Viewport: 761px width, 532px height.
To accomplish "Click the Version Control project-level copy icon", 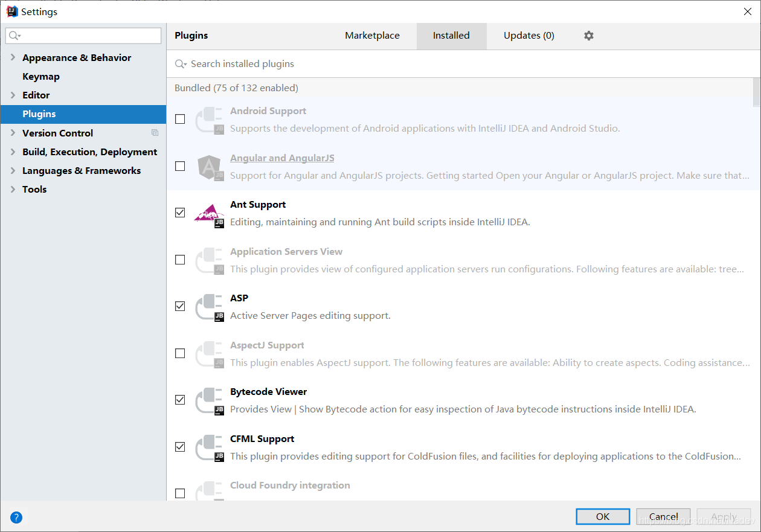I will 155,133.
